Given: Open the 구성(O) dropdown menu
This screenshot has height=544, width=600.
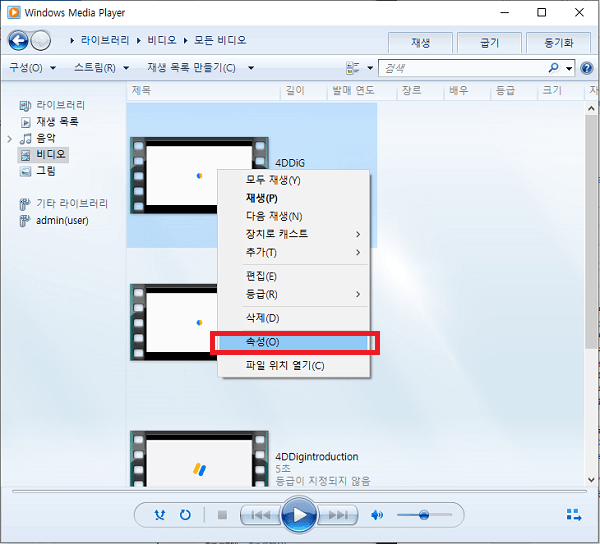Looking at the screenshot, I should pos(33,68).
